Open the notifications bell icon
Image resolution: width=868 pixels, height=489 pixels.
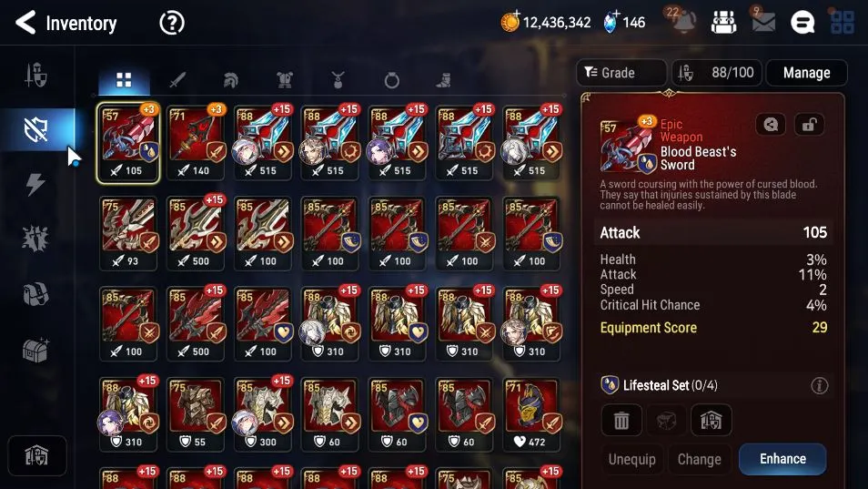tap(682, 22)
